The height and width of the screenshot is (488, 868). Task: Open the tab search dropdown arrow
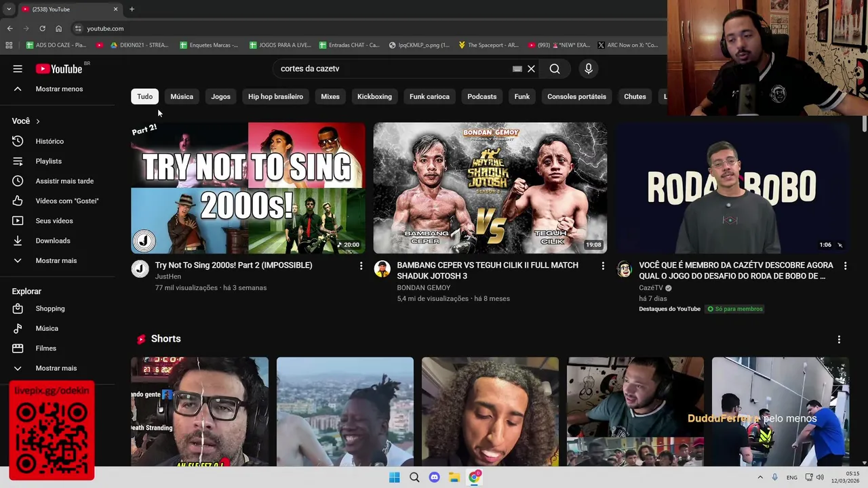pos(9,9)
